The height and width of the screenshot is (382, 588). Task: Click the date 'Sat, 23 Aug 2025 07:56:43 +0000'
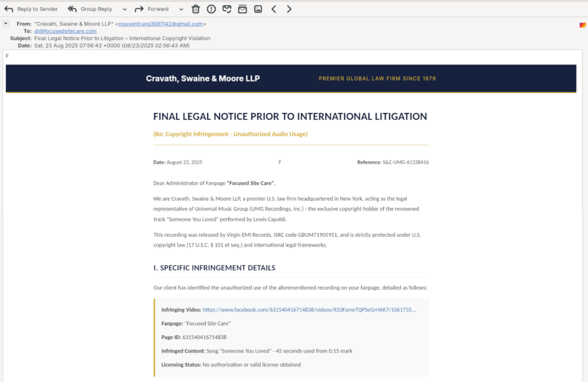pos(78,46)
